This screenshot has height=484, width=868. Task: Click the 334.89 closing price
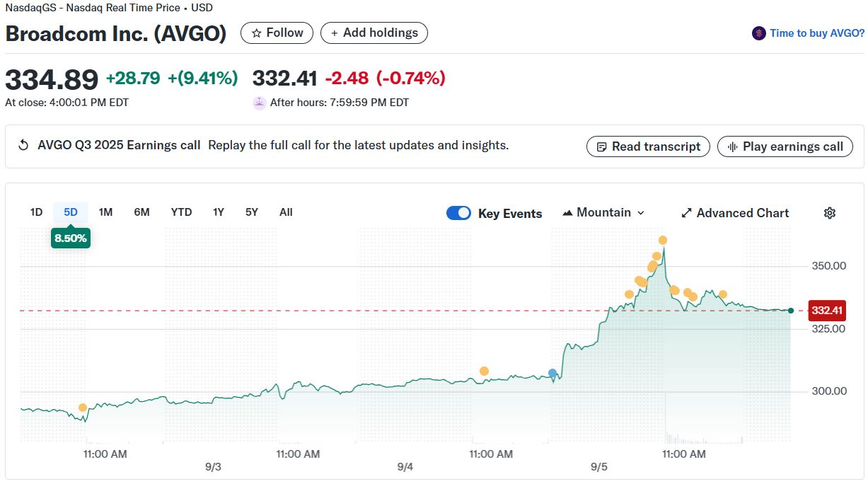(52, 79)
